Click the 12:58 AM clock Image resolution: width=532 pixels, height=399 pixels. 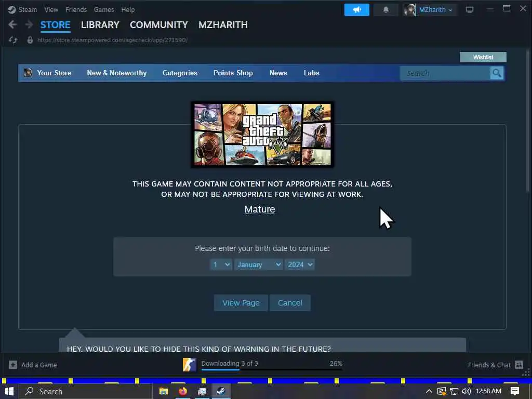coord(488,391)
